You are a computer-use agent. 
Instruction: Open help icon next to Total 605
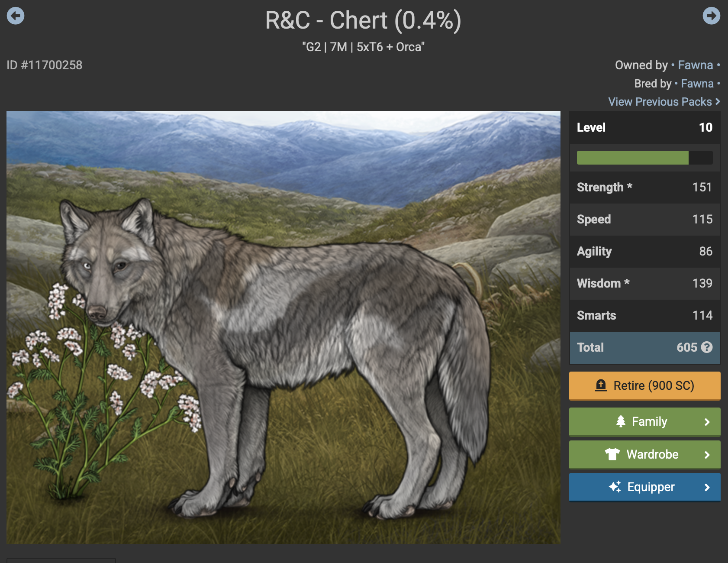(x=707, y=347)
